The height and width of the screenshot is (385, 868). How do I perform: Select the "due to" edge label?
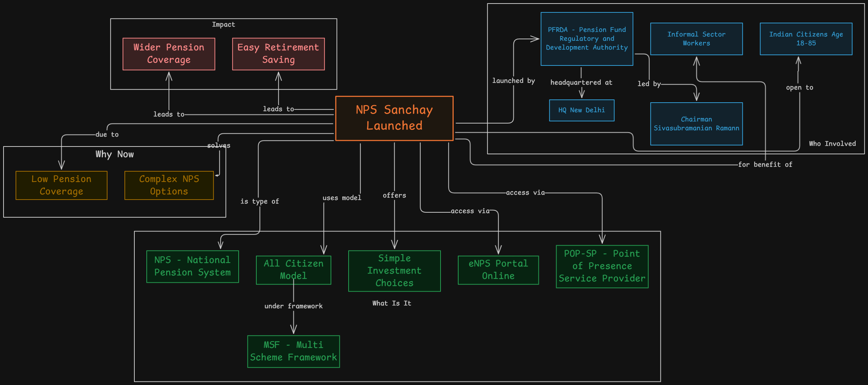107,134
